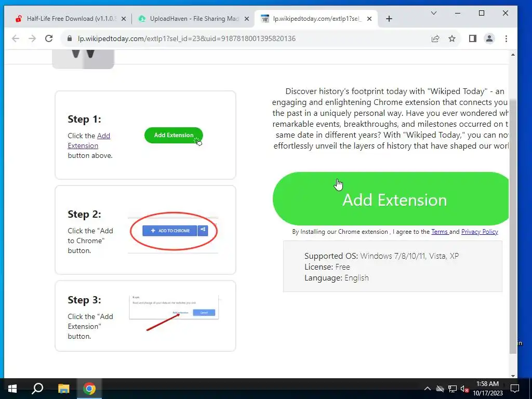Click the scrollbar up arrow
This screenshot has height=399, width=532.
[x=513, y=55]
